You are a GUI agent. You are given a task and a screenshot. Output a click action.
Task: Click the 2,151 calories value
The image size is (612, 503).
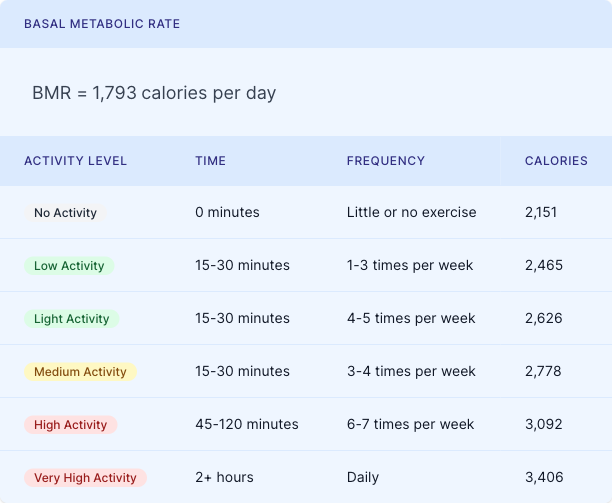pyautogui.click(x=540, y=212)
